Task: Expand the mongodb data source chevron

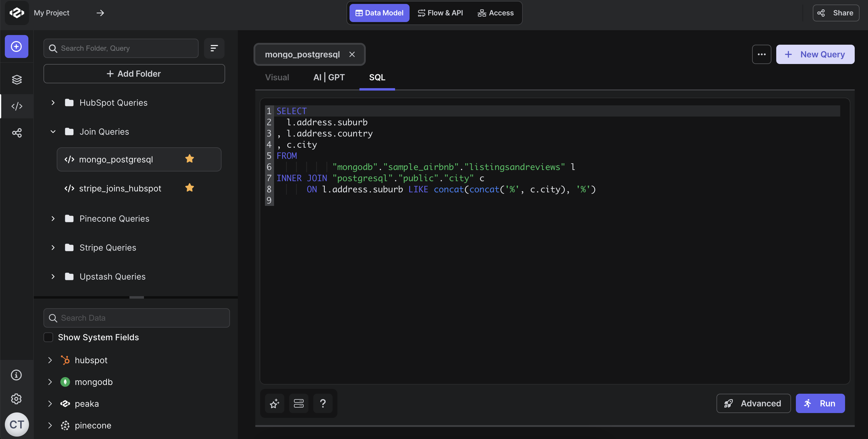Action: (x=50, y=382)
